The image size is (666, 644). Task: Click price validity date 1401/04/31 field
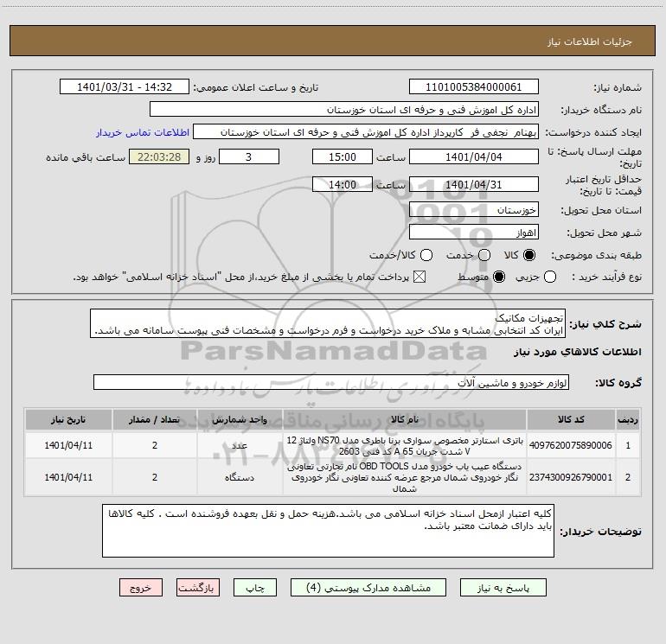(x=474, y=184)
